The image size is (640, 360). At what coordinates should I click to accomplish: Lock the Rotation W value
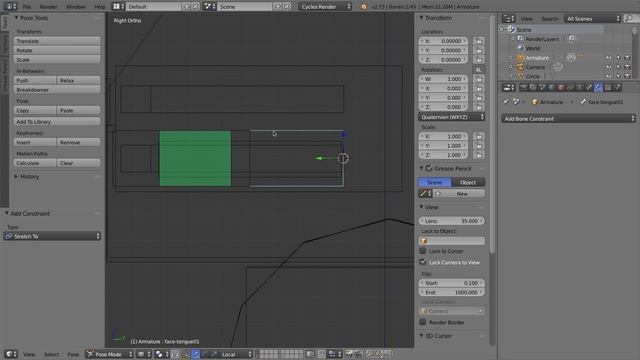pyautogui.click(x=479, y=79)
